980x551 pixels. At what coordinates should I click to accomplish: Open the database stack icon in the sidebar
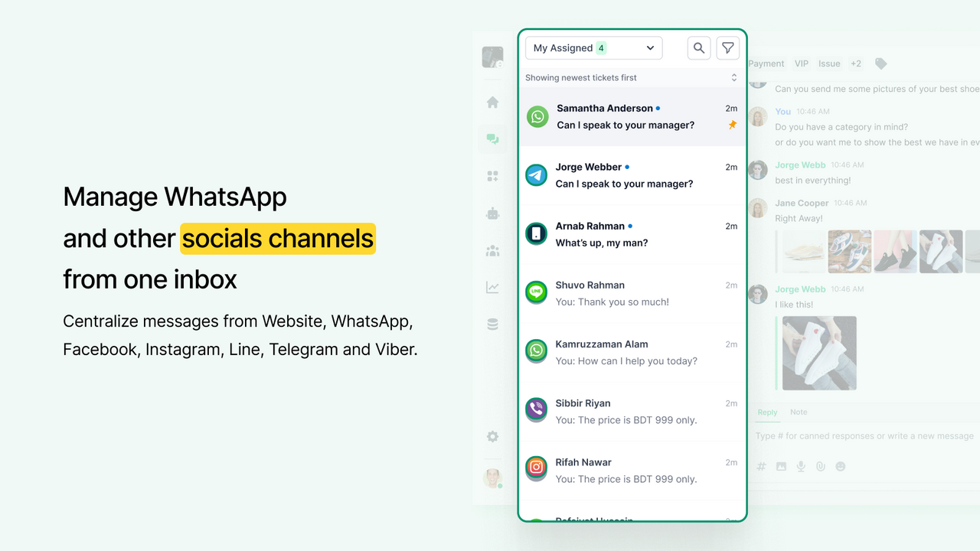492,324
